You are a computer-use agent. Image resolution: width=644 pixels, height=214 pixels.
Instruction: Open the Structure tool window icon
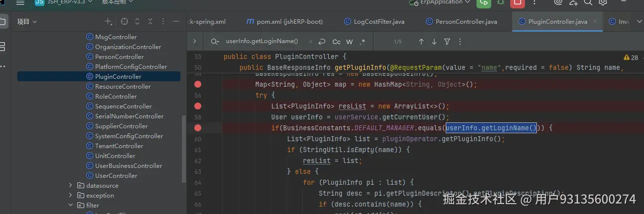click(2, 47)
